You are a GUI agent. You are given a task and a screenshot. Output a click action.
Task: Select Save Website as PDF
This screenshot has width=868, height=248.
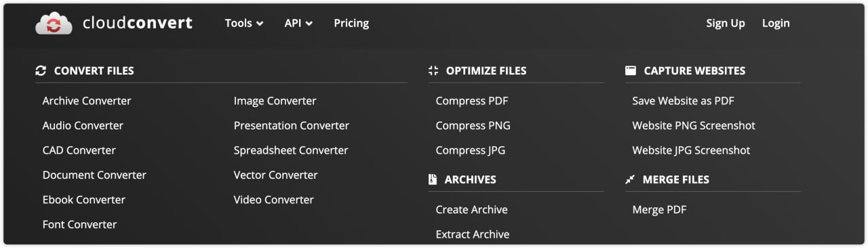pos(684,100)
